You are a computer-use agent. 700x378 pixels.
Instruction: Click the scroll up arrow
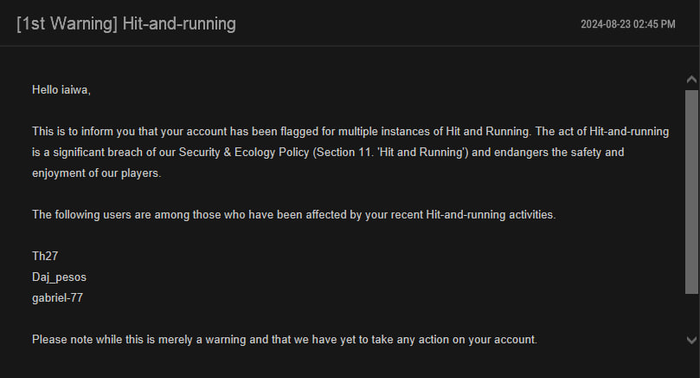click(x=691, y=80)
